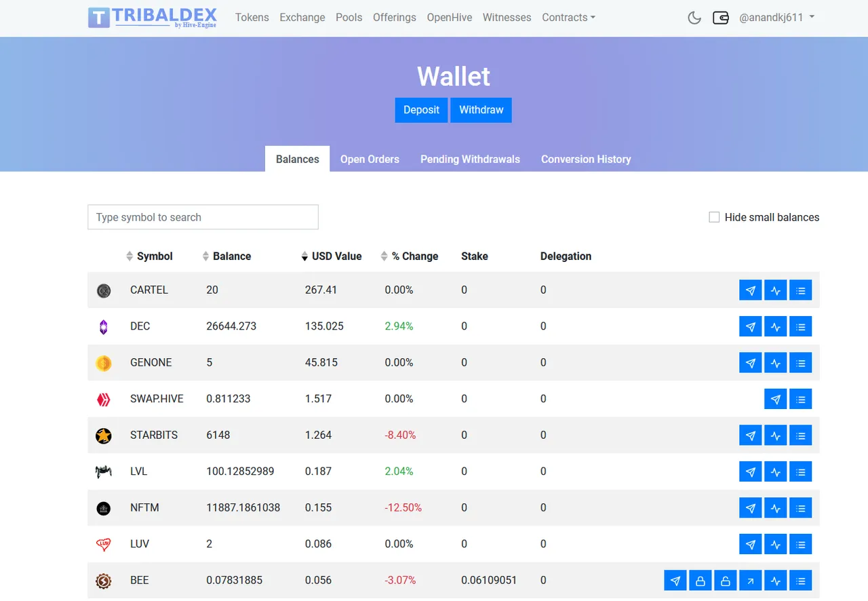Switch to Open Orders tab

coord(370,159)
